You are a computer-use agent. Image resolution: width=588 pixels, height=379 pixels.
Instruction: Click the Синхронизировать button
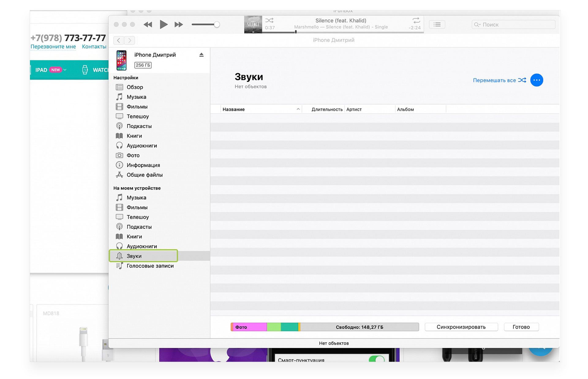click(x=461, y=327)
